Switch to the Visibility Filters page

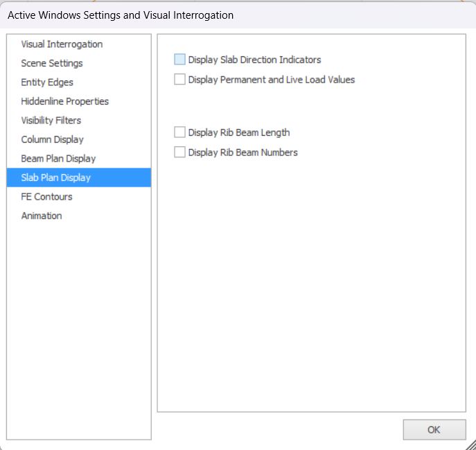tap(51, 121)
